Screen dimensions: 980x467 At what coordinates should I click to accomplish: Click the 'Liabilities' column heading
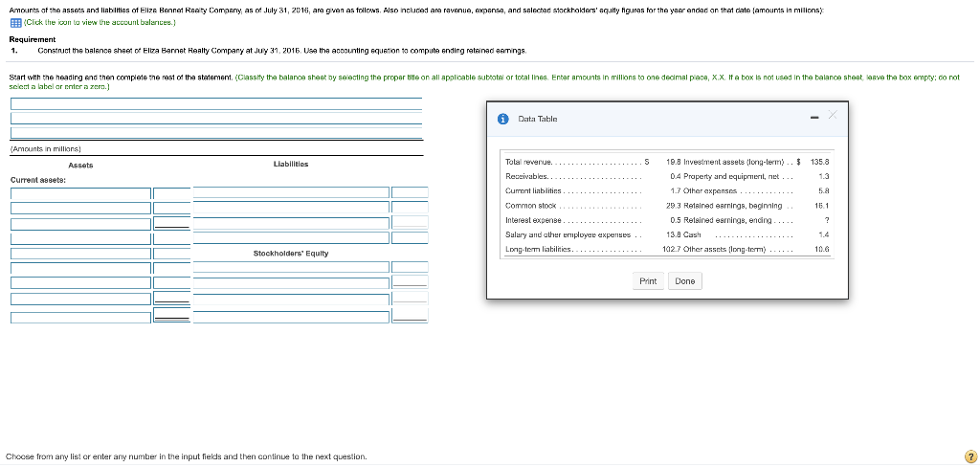(x=291, y=165)
